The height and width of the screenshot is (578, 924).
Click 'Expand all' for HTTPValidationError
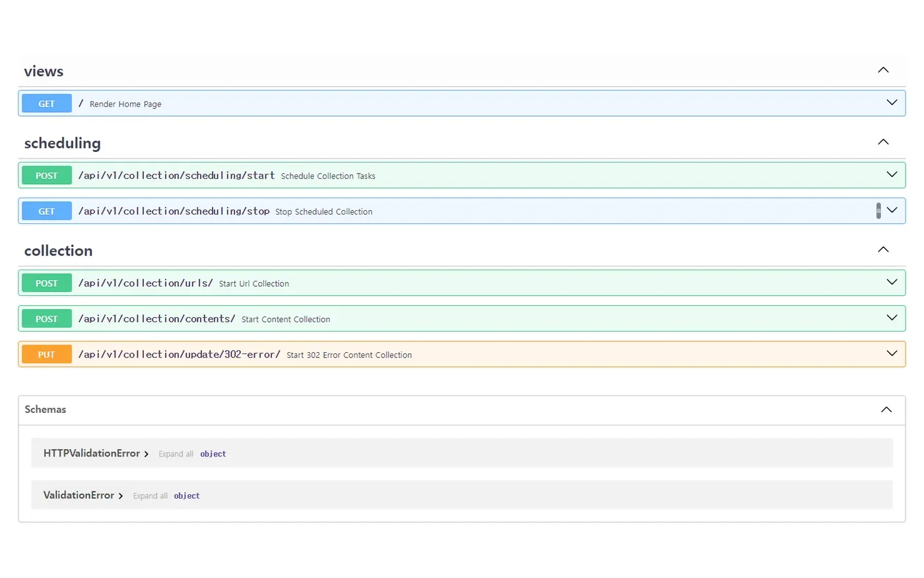[x=176, y=454]
